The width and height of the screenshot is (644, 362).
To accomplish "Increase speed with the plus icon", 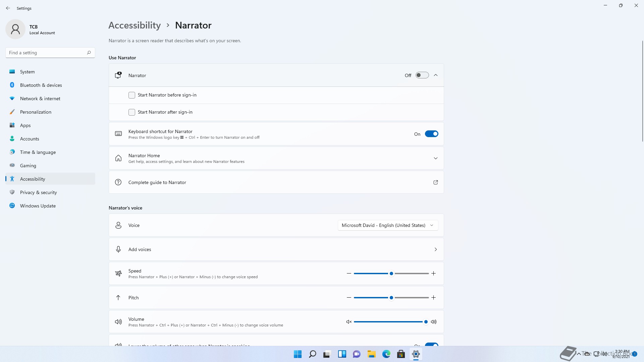I will pyautogui.click(x=433, y=274).
